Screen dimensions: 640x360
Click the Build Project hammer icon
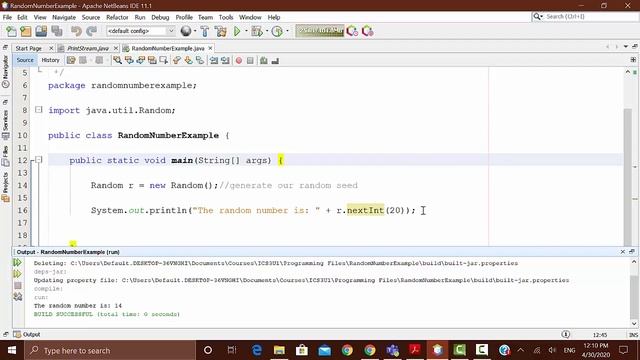pyautogui.click(x=205, y=31)
